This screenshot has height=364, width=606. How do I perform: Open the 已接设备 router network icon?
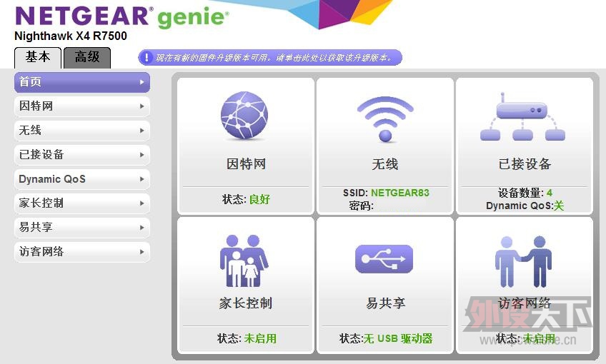coord(522,116)
